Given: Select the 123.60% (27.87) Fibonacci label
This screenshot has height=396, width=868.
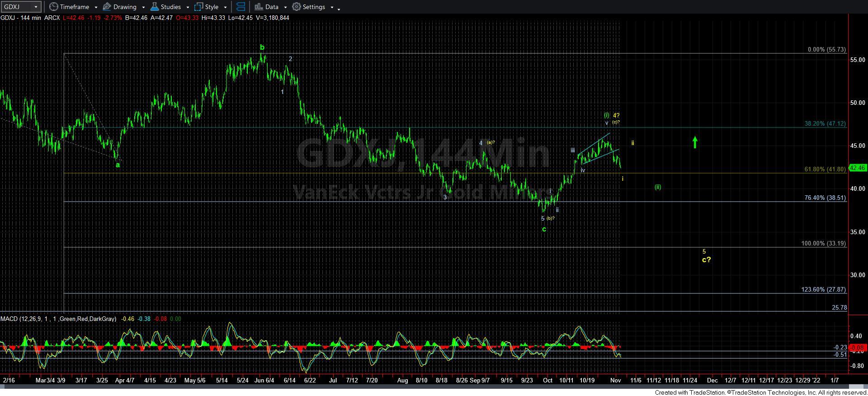Looking at the screenshot, I should [823, 289].
